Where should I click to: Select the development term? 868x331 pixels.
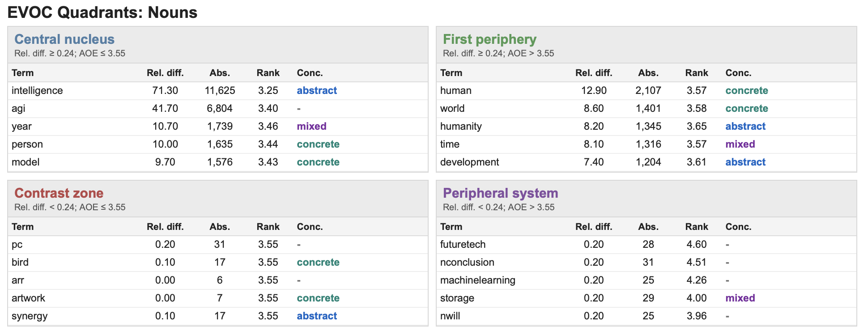(x=469, y=162)
